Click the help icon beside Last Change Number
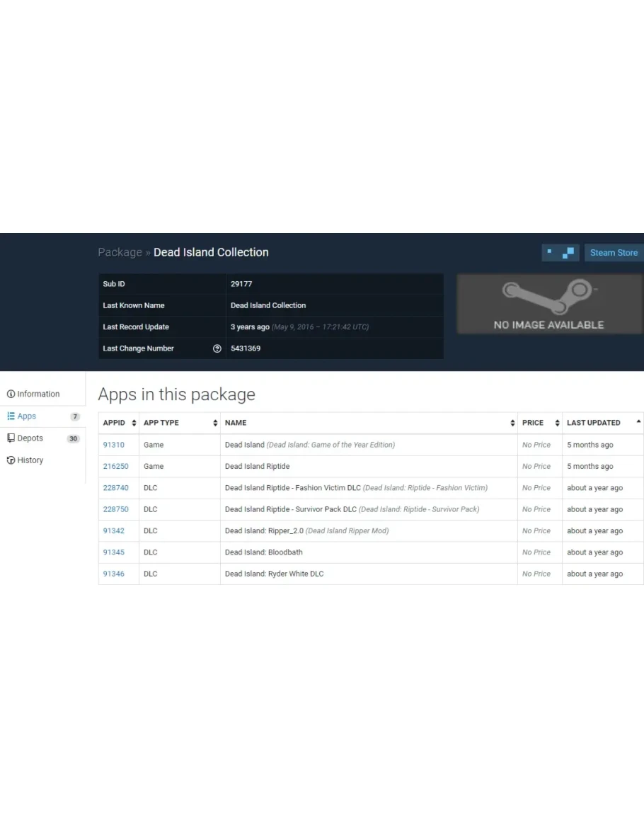 pos(217,348)
